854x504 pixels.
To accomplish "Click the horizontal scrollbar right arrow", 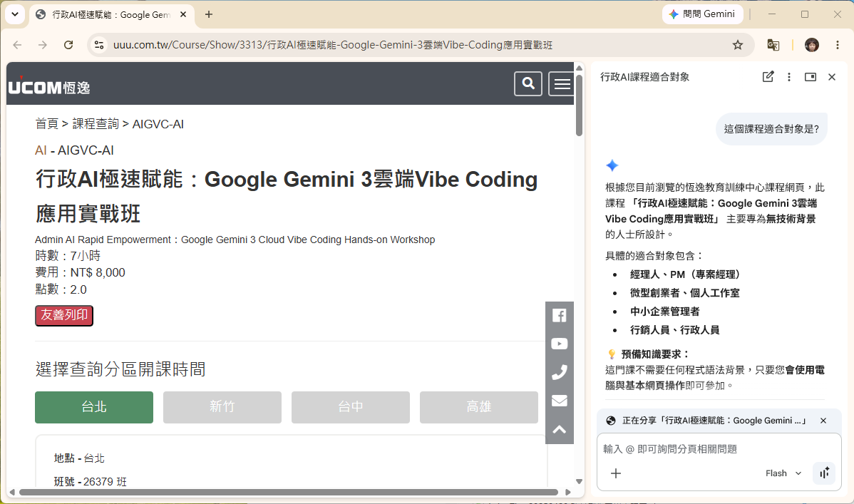I will [567, 492].
